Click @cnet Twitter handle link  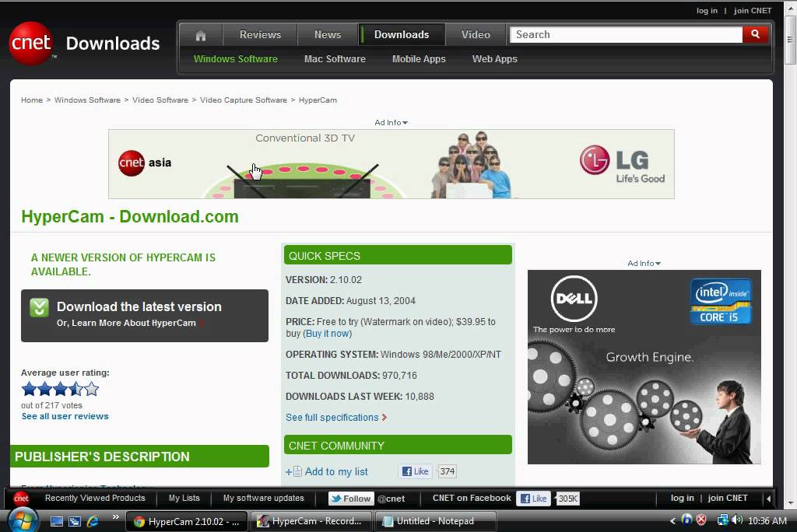[x=391, y=499]
